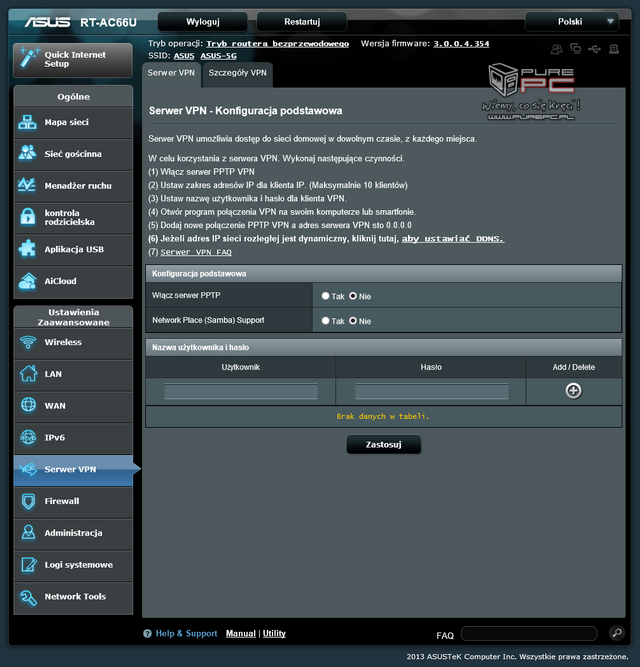Viewport: 640px width, 667px height.
Task: Click the USB status icon
Action: point(595,49)
